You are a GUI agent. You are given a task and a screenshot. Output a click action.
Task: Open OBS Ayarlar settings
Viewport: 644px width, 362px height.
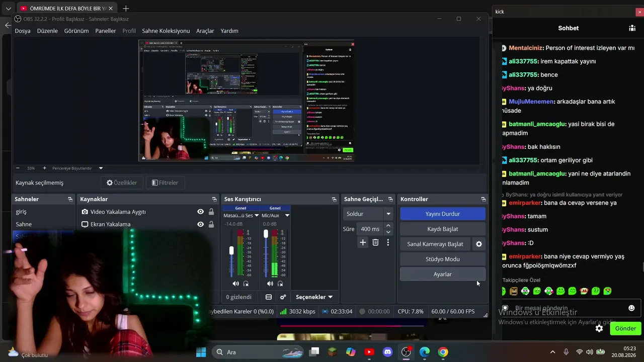pyautogui.click(x=443, y=274)
